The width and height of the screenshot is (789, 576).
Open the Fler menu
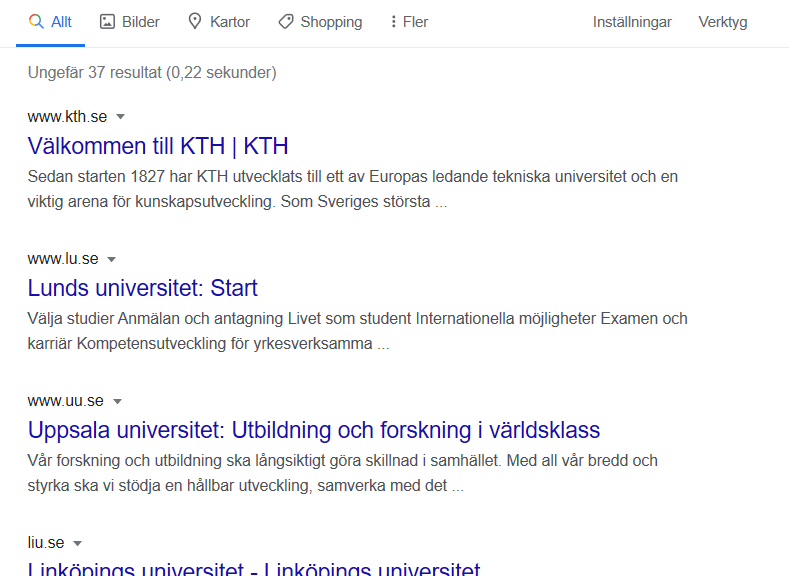point(409,22)
